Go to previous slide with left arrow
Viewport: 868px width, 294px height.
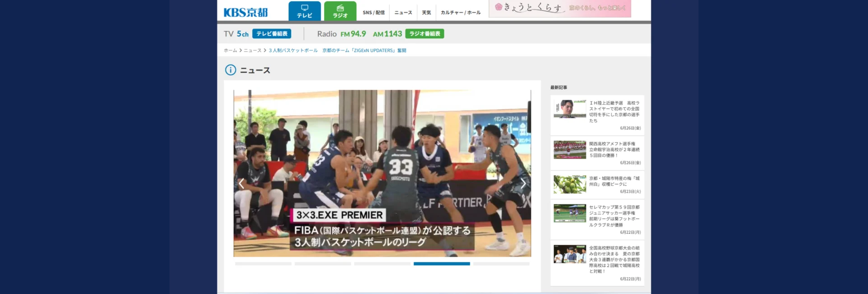(241, 183)
